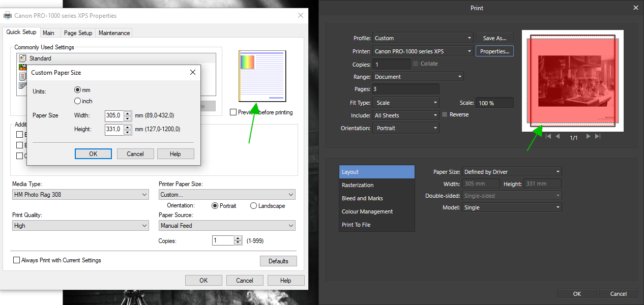The height and width of the screenshot is (305, 644).
Task: Confirm the Custom Paper Size with OK
Action: (x=93, y=154)
